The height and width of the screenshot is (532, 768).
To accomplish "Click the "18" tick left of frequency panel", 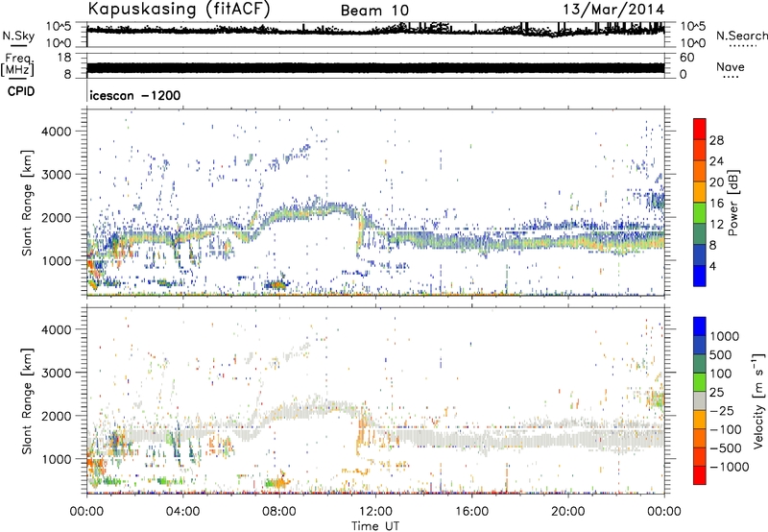I will pos(63,58).
